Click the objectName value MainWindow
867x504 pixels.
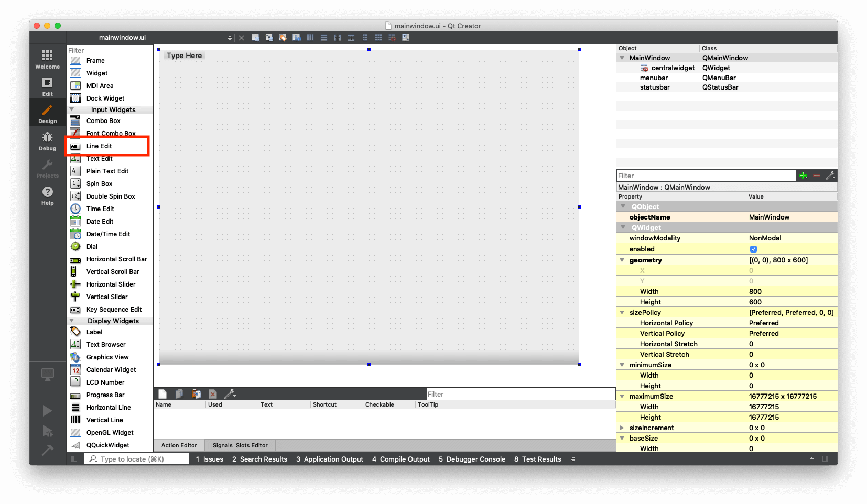(792, 217)
